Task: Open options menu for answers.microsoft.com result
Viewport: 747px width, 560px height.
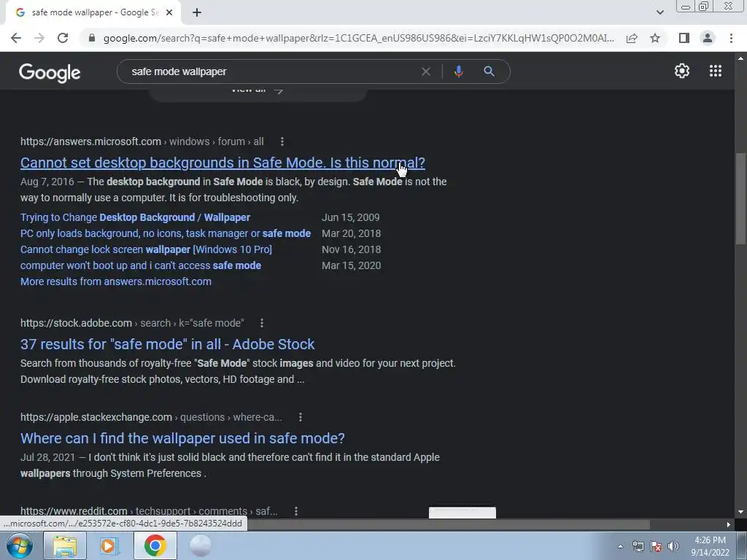Action: tap(282, 141)
